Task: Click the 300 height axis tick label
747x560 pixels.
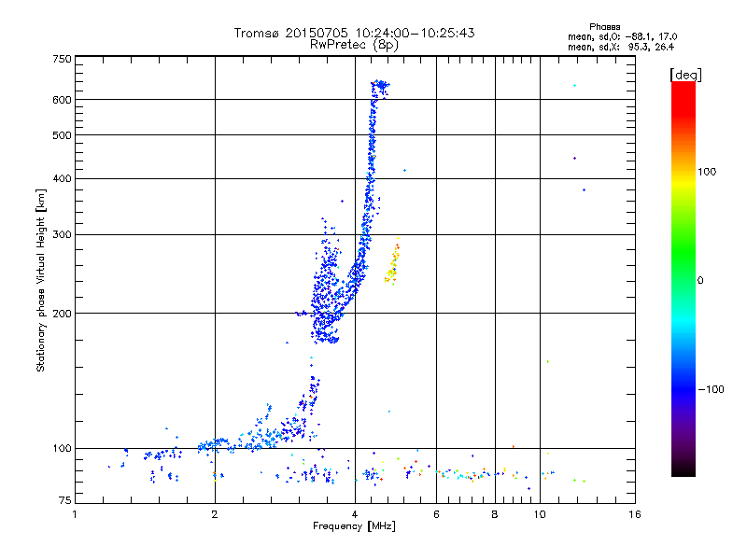Action: (63, 235)
